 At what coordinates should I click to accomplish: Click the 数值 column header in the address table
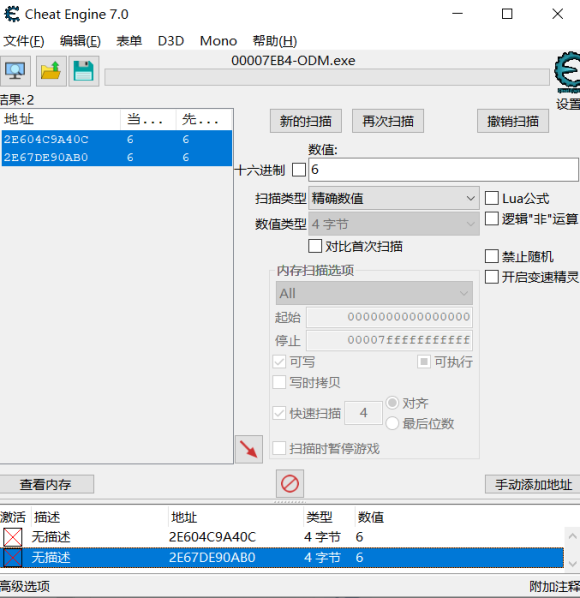[x=370, y=517]
